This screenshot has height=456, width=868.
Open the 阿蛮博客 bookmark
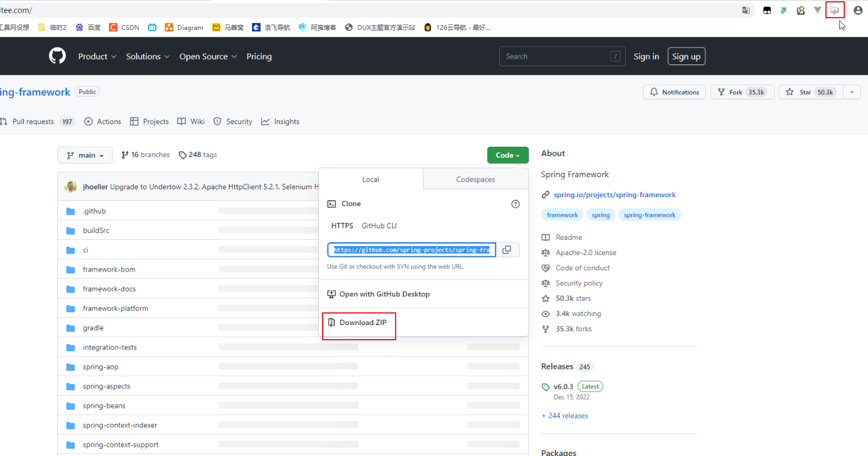click(317, 27)
